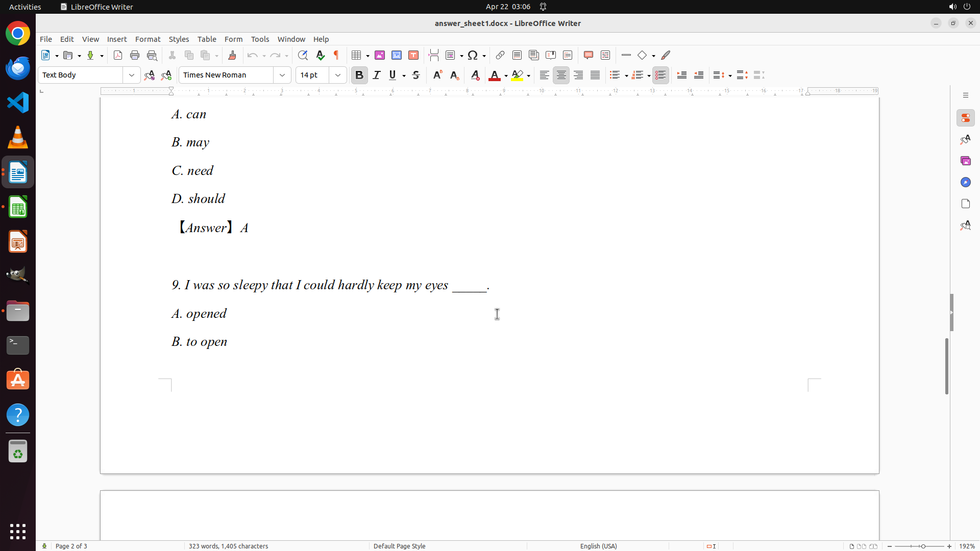Expand the font size dropdown
The width and height of the screenshot is (980, 551).
(338, 75)
